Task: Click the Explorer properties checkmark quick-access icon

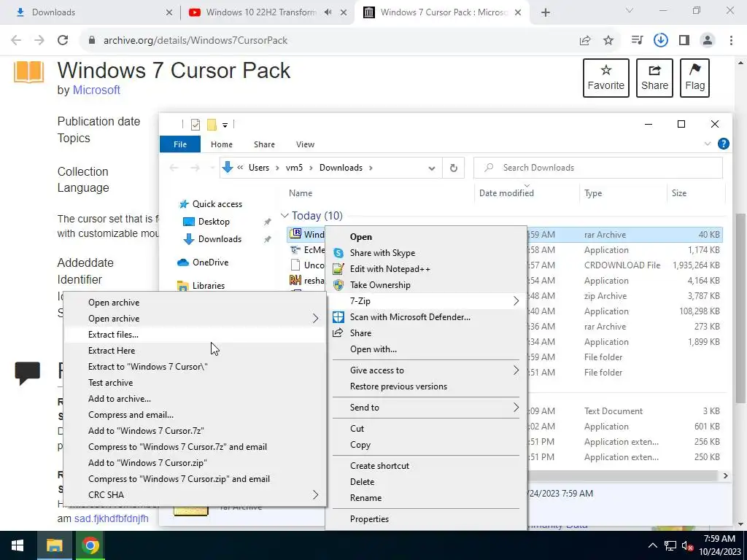Action: pyautogui.click(x=196, y=125)
